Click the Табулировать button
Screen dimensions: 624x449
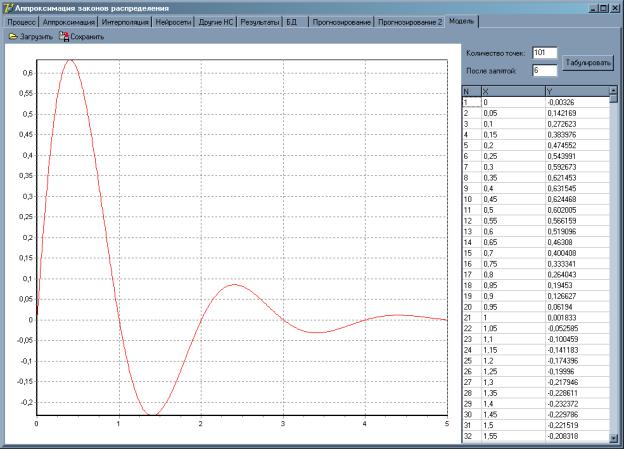click(x=588, y=63)
